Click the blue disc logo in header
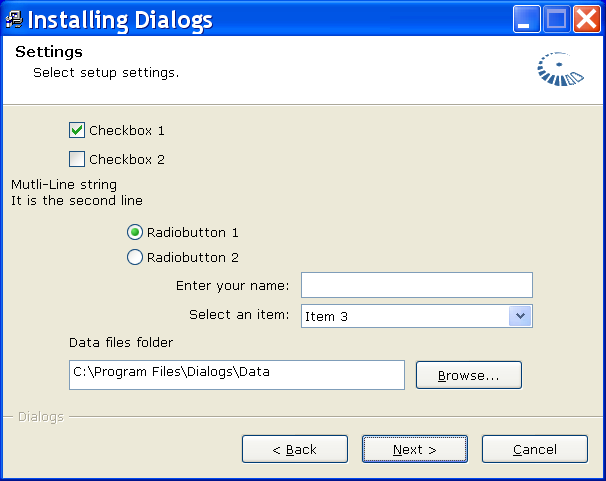Screen dimensions: 606x481 click(x=560, y=69)
